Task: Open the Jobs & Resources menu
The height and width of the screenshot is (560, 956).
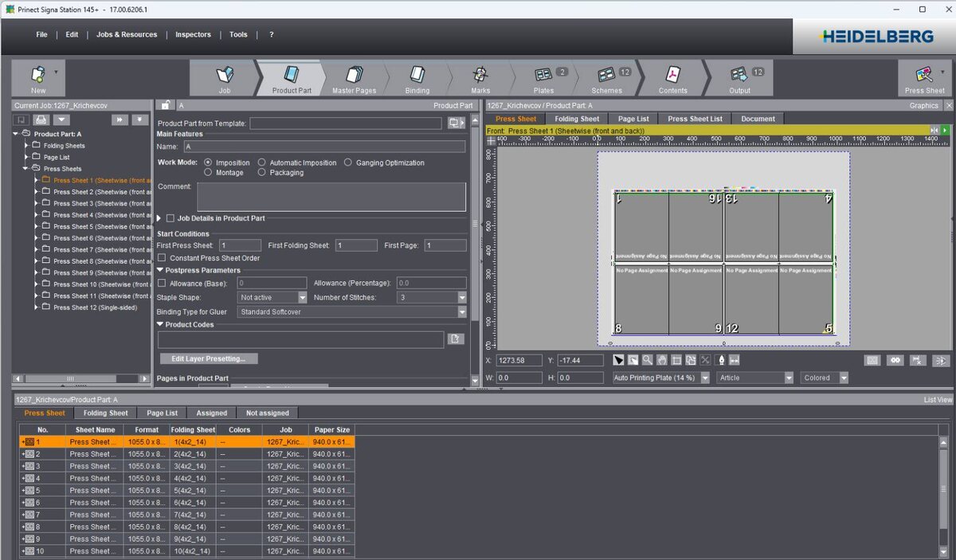Action: [x=127, y=35]
